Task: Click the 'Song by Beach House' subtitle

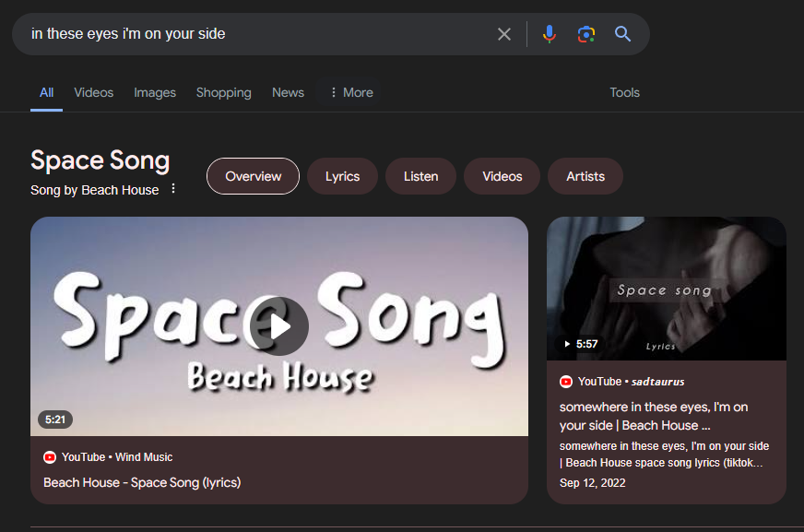Action: (x=94, y=190)
